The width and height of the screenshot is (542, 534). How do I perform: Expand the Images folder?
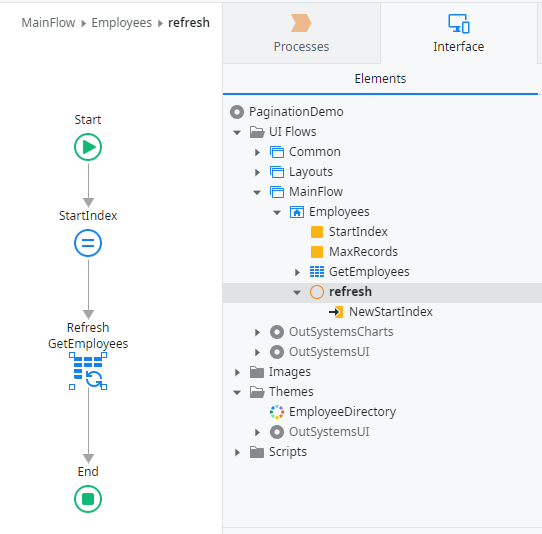(237, 372)
